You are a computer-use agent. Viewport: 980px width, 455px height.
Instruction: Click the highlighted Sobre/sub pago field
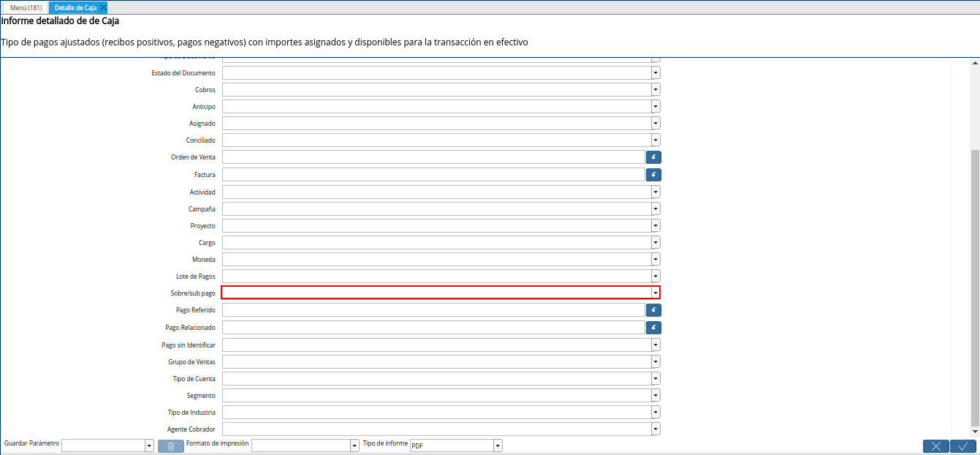click(438, 292)
